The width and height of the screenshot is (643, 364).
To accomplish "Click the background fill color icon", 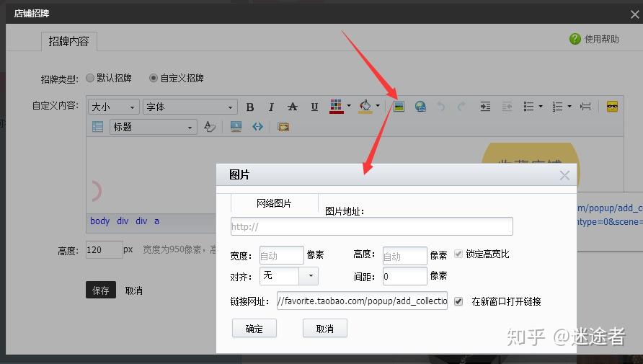I will [365, 106].
